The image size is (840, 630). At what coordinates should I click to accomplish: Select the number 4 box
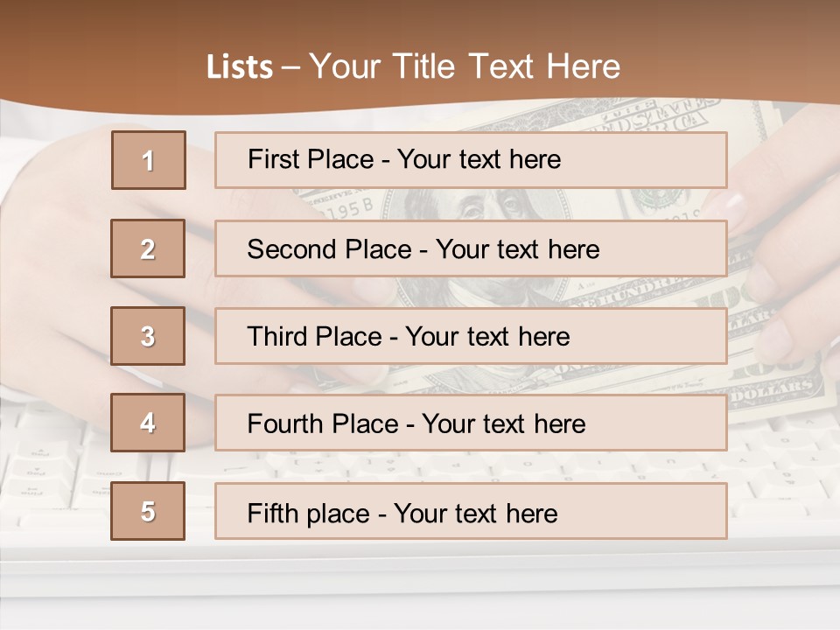coord(148,423)
